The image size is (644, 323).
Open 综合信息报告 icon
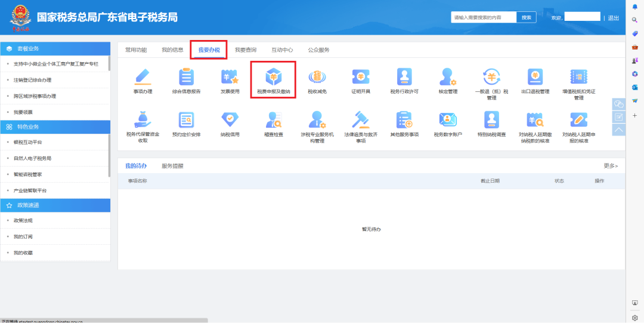coord(186,78)
